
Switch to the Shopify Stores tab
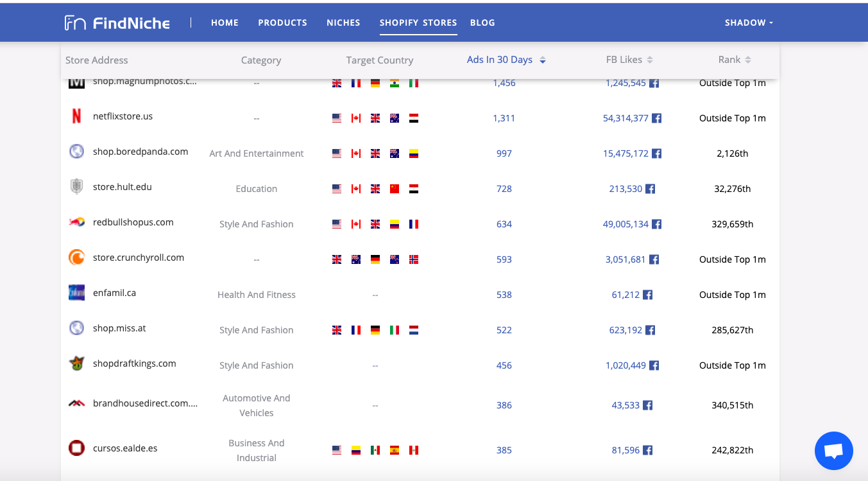pos(418,22)
